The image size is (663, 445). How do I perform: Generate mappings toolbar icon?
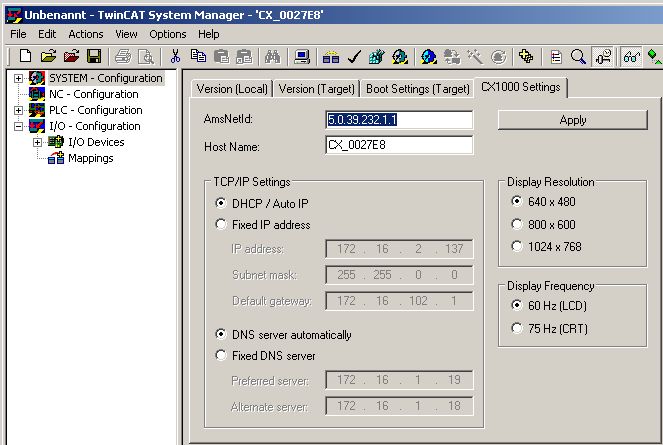click(331, 56)
